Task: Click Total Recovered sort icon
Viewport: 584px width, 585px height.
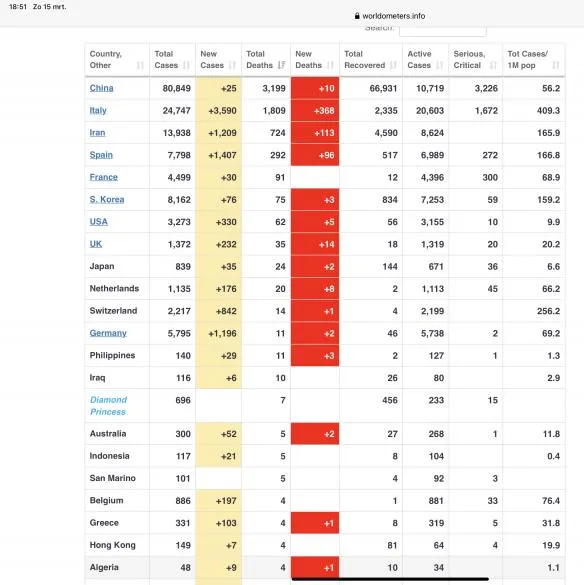Action: pos(393,65)
